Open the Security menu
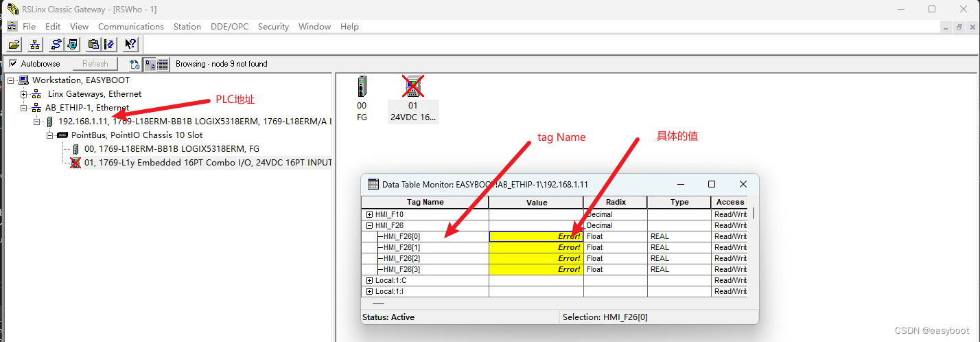This screenshot has height=342, width=980. pyautogui.click(x=273, y=26)
